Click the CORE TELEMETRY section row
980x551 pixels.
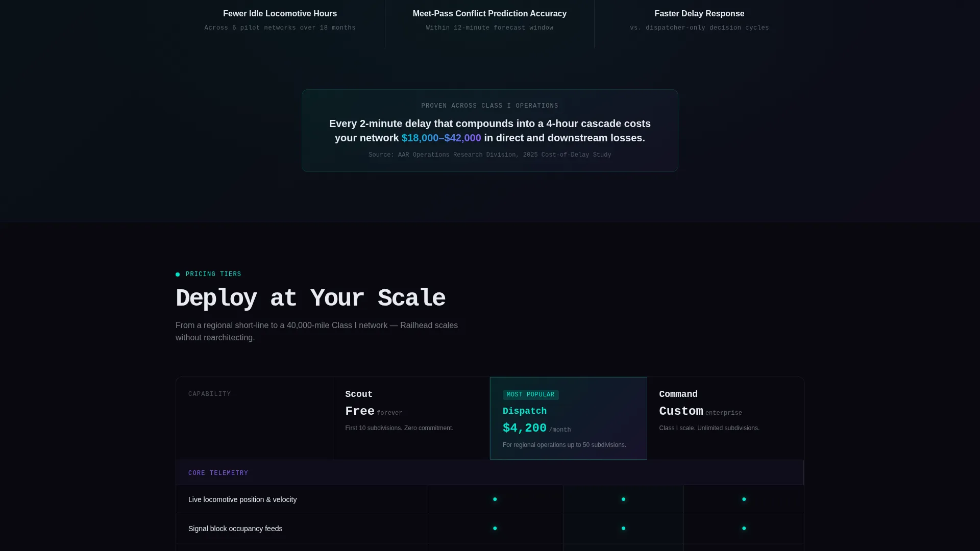(x=489, y=472)
